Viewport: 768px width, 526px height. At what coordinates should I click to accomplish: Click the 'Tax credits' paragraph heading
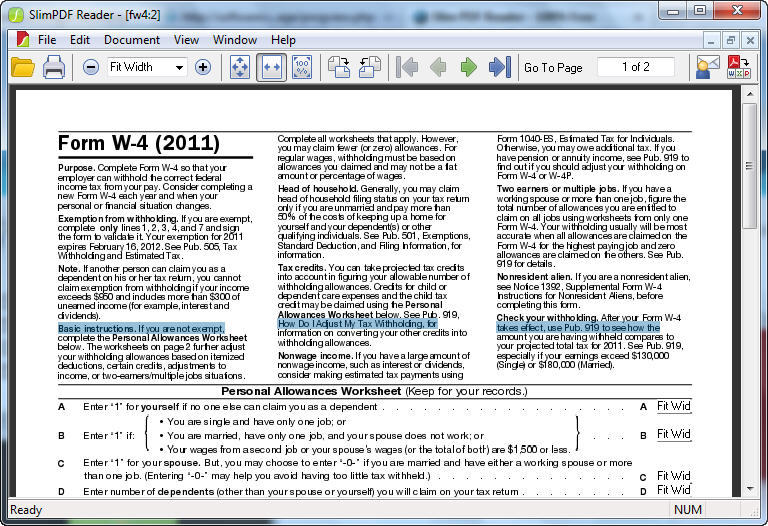pyautogui.click(x=302, y=268)
